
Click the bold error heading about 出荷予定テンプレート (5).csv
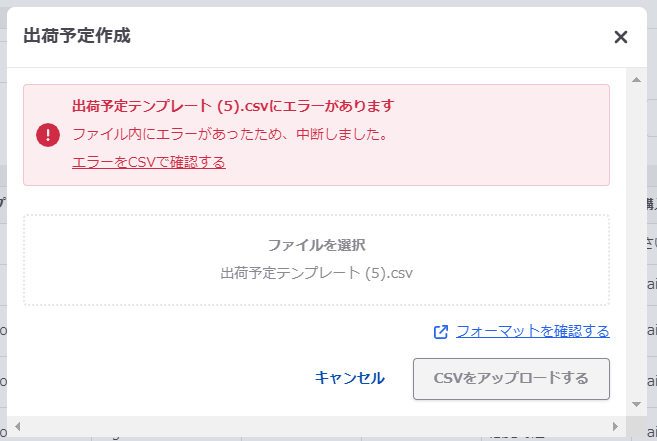pos(233,106)
